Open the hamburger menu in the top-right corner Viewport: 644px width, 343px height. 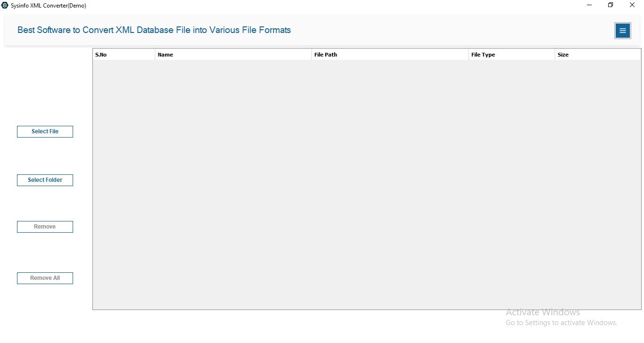(622, 30)
